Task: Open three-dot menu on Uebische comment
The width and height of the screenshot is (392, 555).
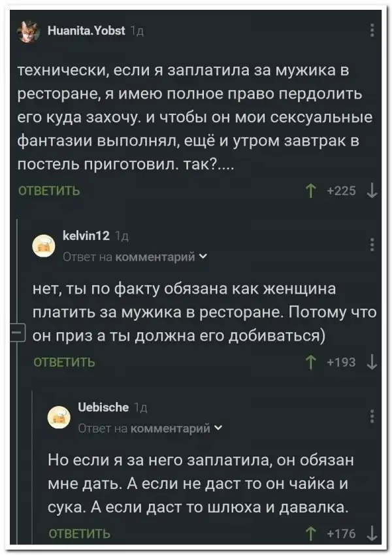Action: pyautogui.click(x=371, y=416)
